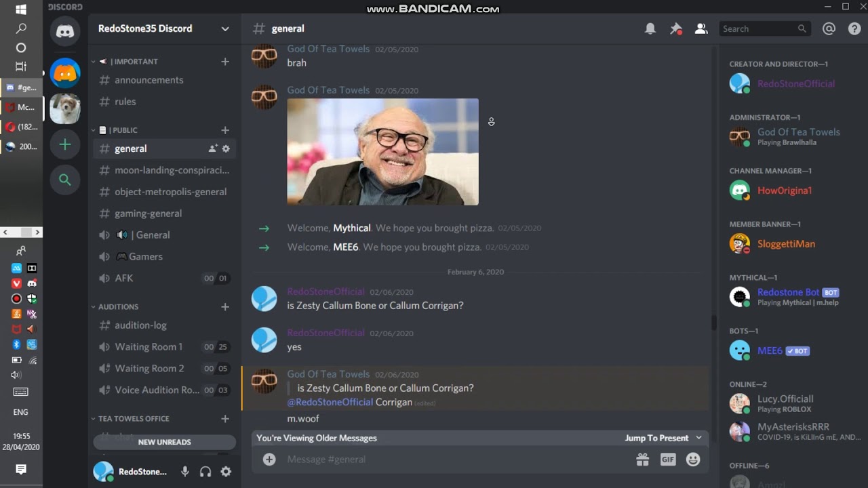This screenshot has height=488, width=868.
Task: Click Mythical name in welcome message
Action: pos(352,228)
